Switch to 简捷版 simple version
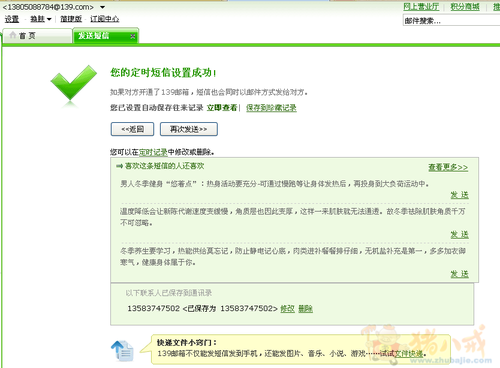The width and height of the screenshot is (500, 368). (71, 19)
